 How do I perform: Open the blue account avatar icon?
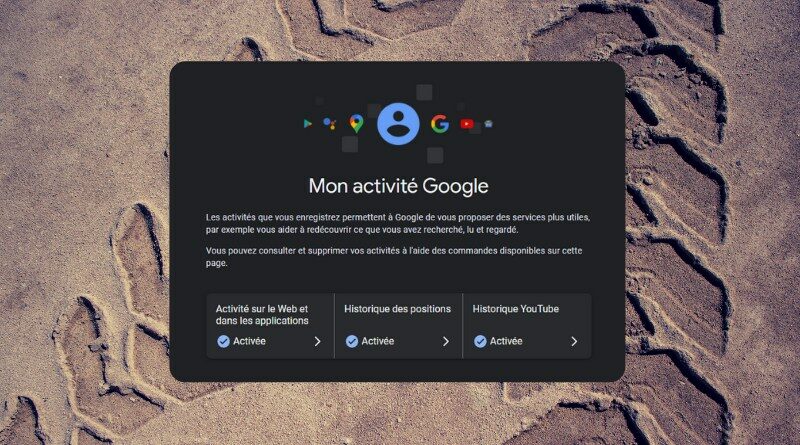398,124
